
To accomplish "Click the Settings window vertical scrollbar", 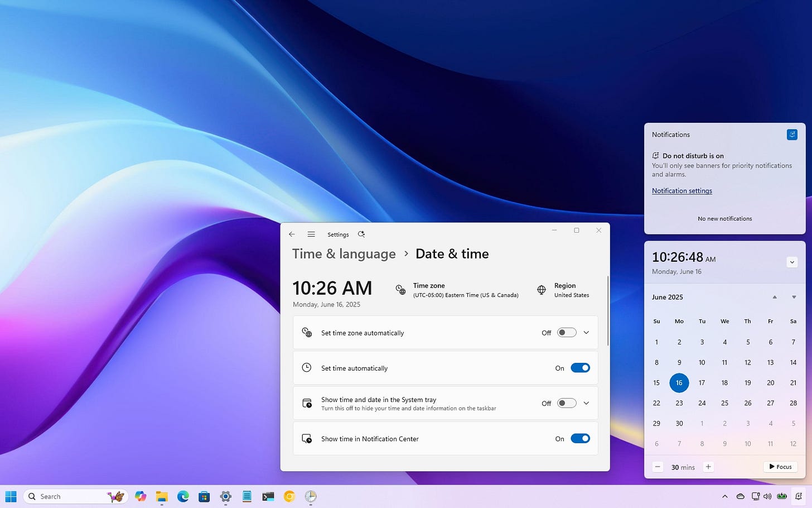I will tap(608, 310).
